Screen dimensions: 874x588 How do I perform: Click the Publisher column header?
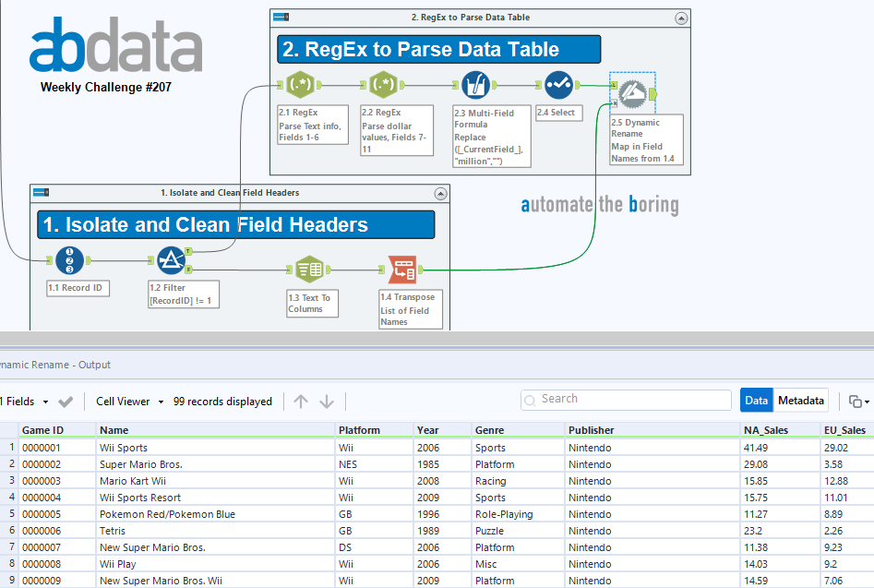pyautogui.click(x=653, y=430)
